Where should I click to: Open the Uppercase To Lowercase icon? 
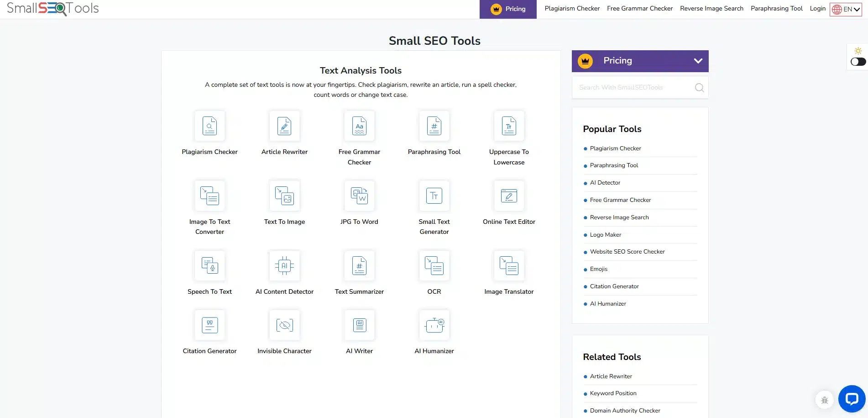coord(509,126)
